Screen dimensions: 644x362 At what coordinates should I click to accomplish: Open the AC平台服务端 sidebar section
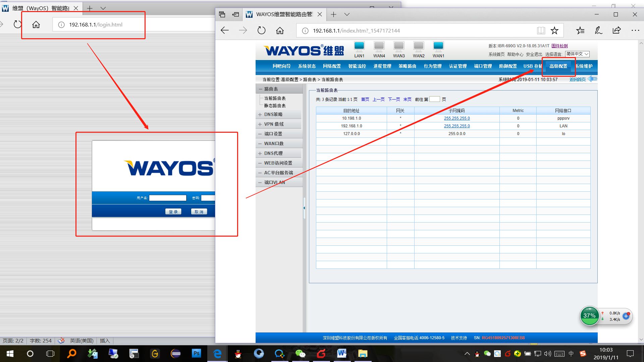[278, 173]
